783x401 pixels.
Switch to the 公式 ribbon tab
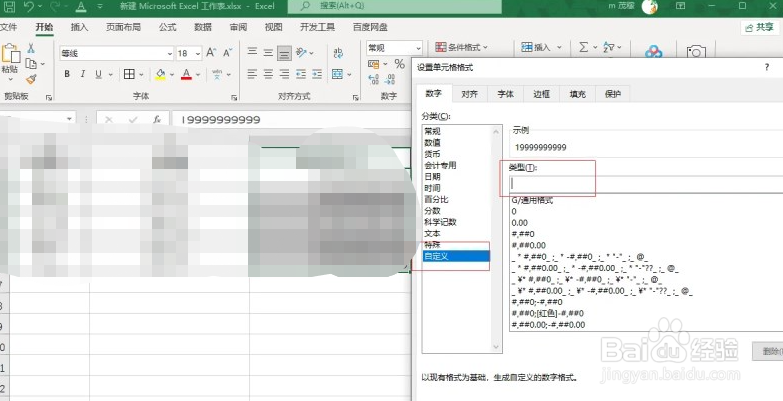click(x=167, y=27)
